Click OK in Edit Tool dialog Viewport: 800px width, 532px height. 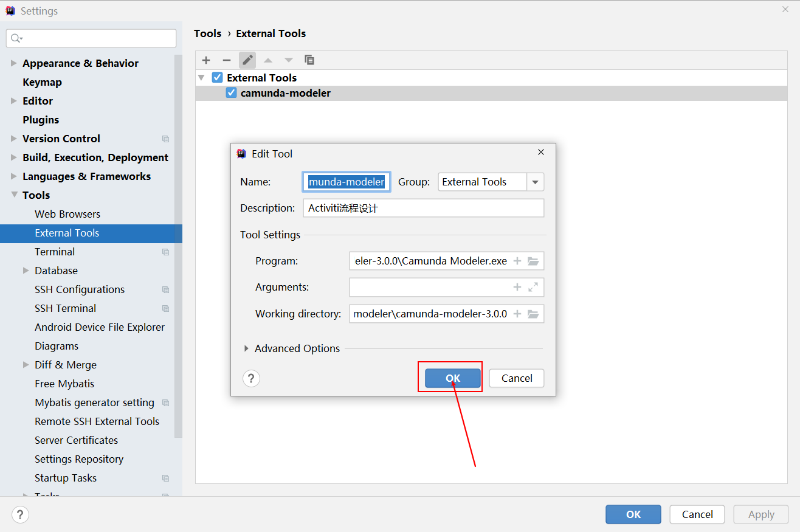(453, 378)
